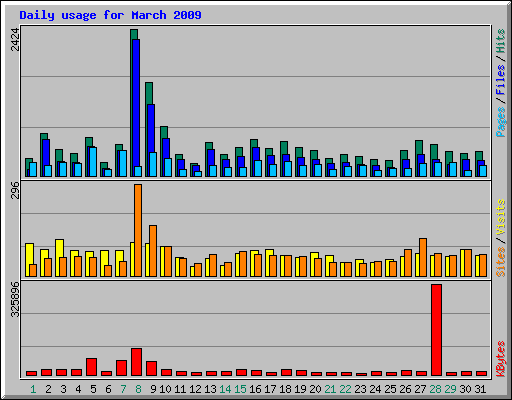
Task: Click the green day label 1
Action: coord(33,389)
